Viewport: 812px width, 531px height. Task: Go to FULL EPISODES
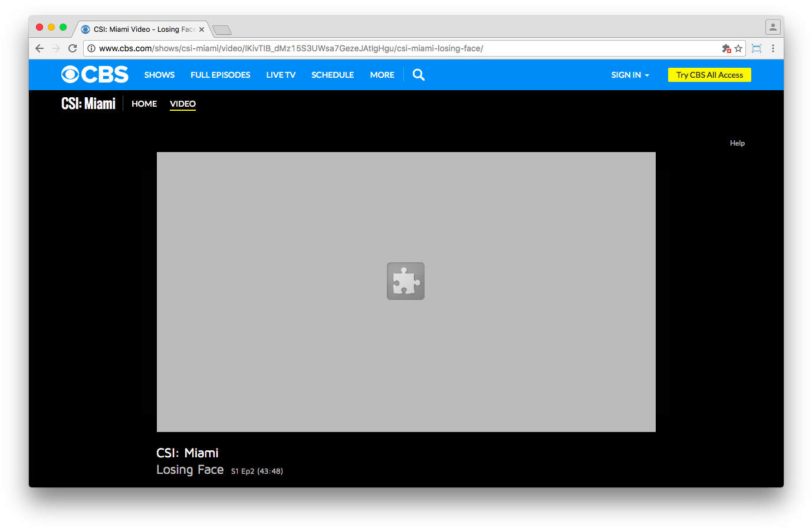coord(220,75)
